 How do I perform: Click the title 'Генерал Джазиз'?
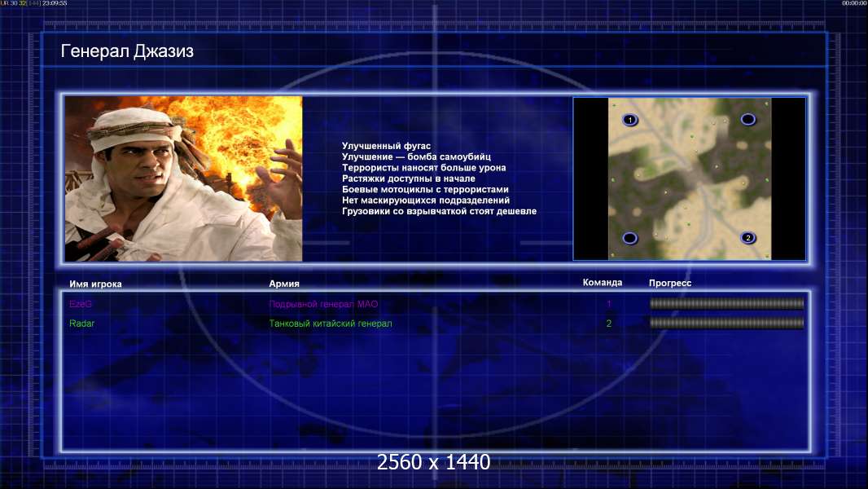click(x=127, y=51)
